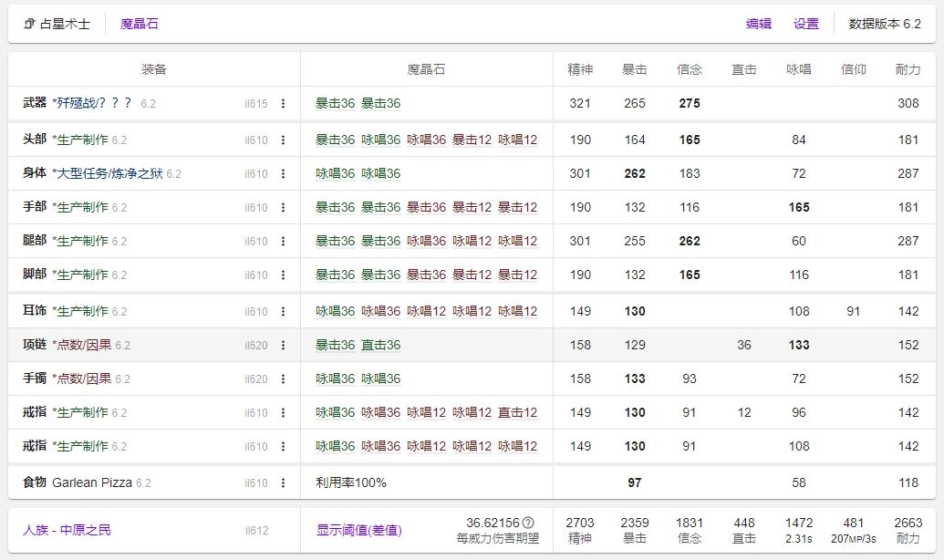Open the three-dot menu for the 耳饰 row
This screenshot has height=560, width=944.
point(283,312)
